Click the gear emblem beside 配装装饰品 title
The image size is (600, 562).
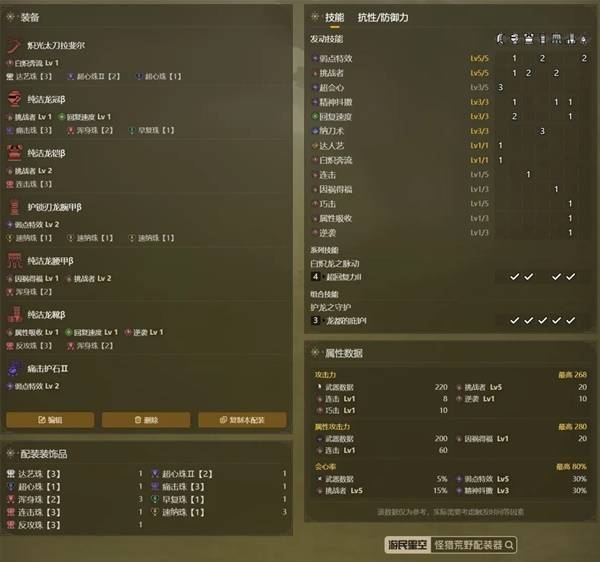pos(11,454)
